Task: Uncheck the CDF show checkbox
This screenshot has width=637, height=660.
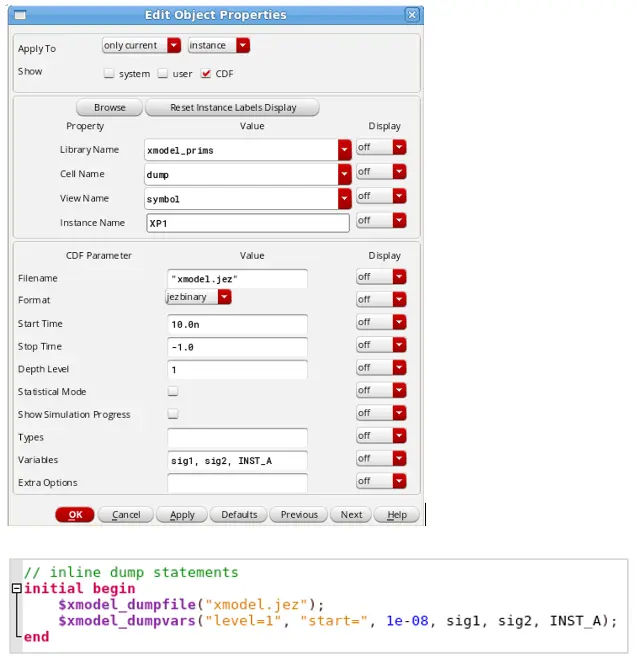Action: coord(205,74)
